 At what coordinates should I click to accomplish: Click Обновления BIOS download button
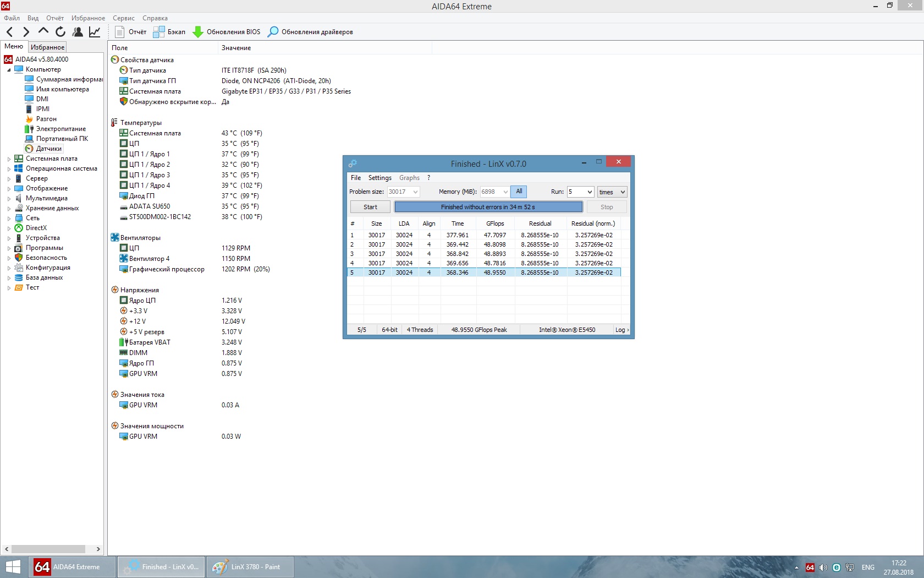227,32
